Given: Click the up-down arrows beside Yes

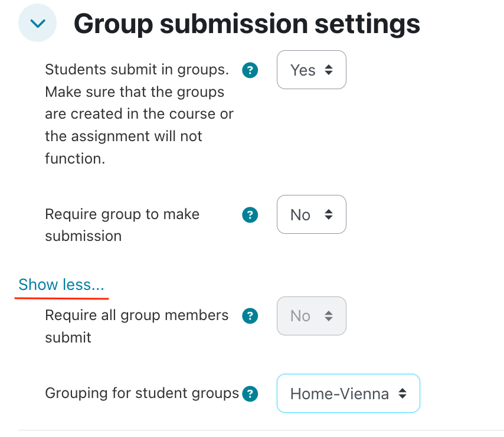Looking at the screenshot, I should tap(329, 70).
